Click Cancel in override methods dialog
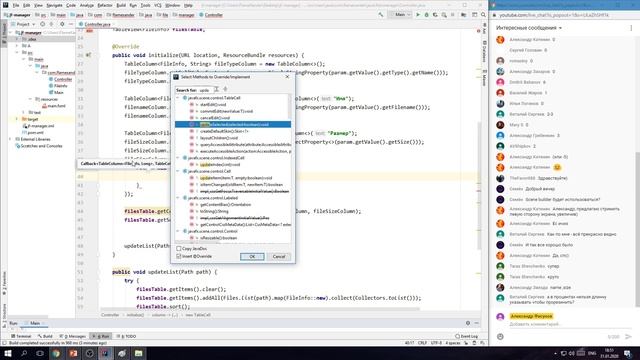Screen dimensions: 640x360 point(279,256)
